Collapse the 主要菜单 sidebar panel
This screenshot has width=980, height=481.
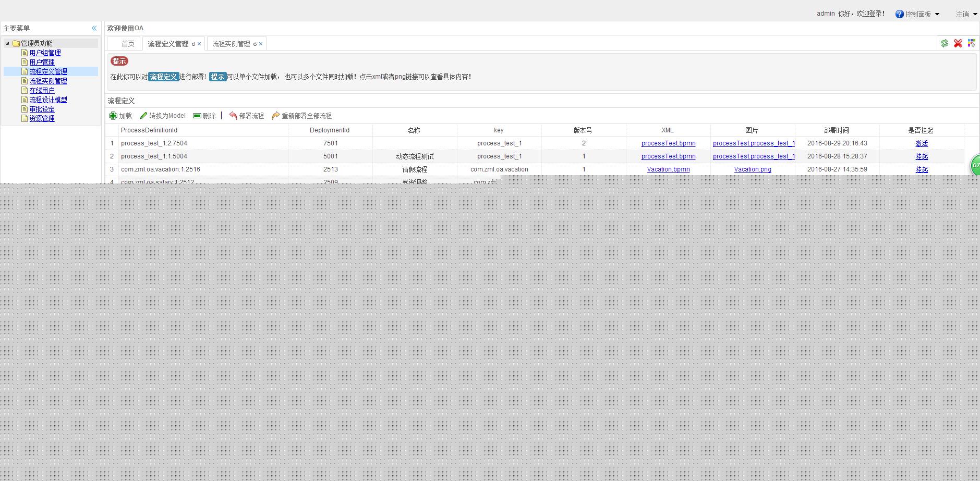[x=94, y=28]
